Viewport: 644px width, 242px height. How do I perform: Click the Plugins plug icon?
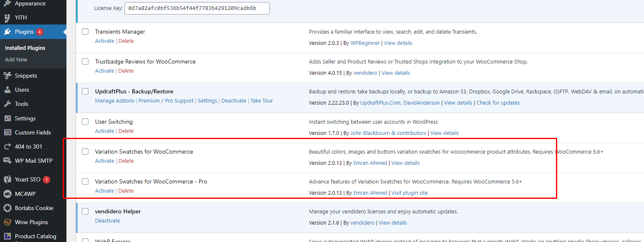click(7, 32)
